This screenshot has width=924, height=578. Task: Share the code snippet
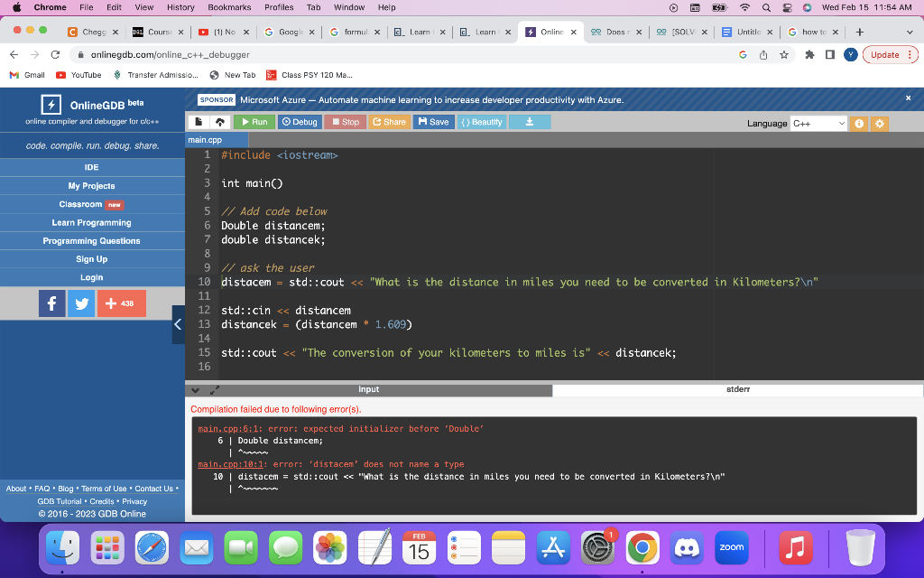(389, 121)
